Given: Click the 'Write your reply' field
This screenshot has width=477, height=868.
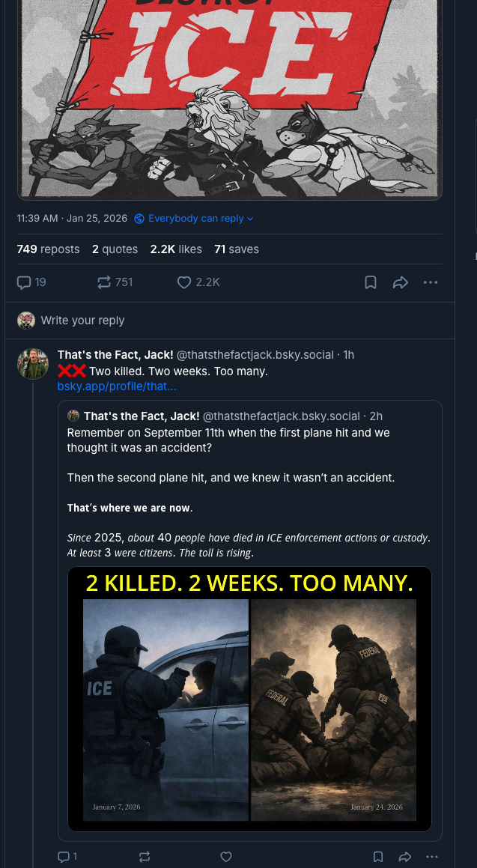Looking at the screenshot, I should tap(82, 321).
